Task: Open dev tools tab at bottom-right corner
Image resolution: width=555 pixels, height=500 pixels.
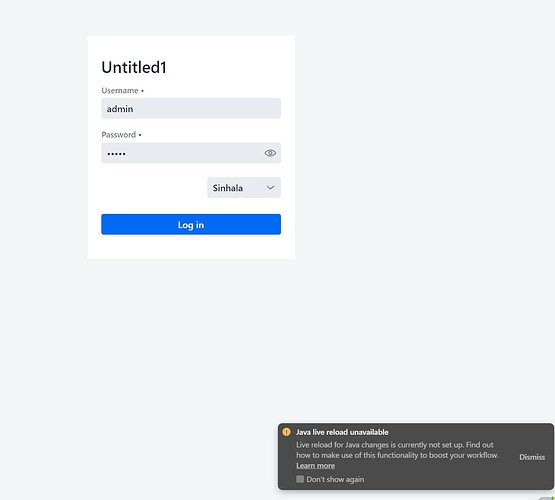Action: [x=547, y=498]
